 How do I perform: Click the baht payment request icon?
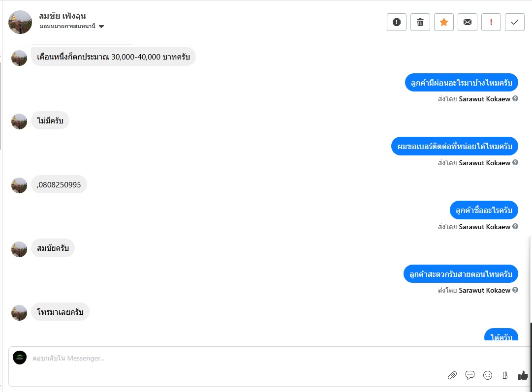(505, 375)
